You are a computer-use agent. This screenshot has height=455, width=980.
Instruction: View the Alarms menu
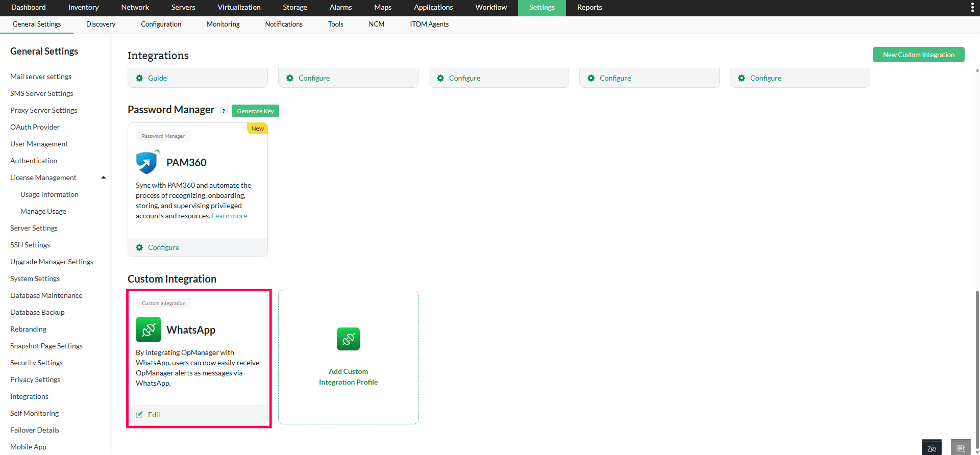(x=340, y=8)
